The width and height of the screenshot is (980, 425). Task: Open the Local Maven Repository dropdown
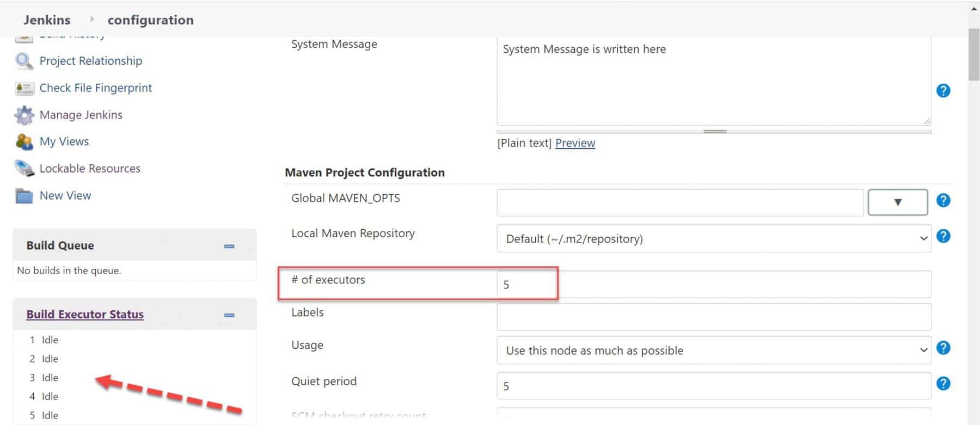pos(714,238)
